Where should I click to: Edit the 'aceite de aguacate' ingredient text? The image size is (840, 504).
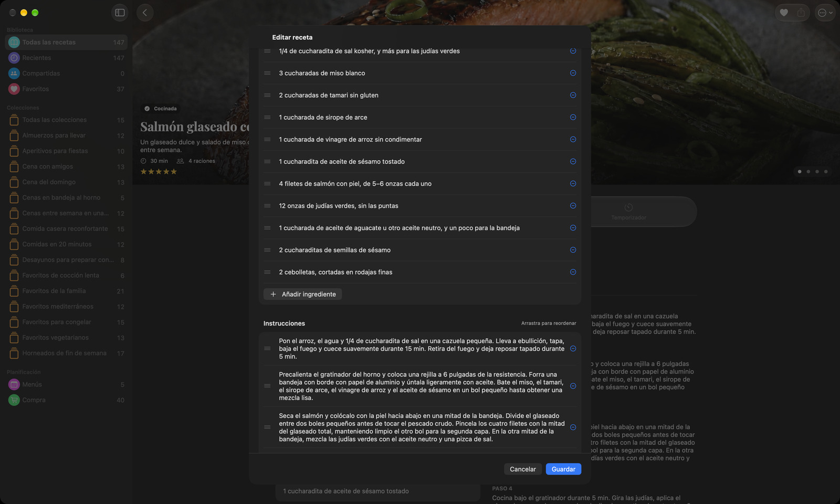pyautogui.click(x=399, y=228)
